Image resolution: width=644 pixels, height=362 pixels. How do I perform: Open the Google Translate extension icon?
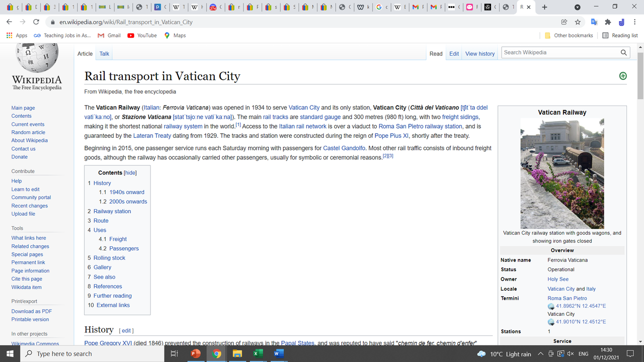(x=594, y=22)
